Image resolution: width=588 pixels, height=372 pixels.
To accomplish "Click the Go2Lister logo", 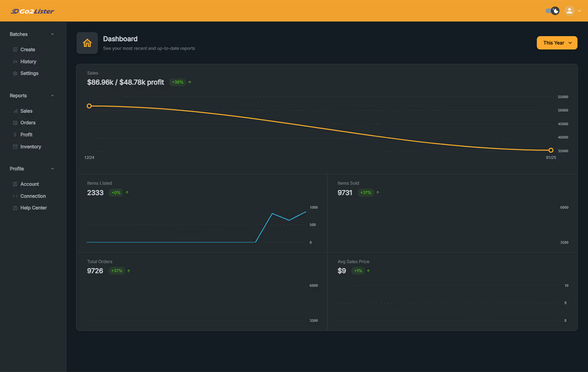I will [x=32, y=11].
